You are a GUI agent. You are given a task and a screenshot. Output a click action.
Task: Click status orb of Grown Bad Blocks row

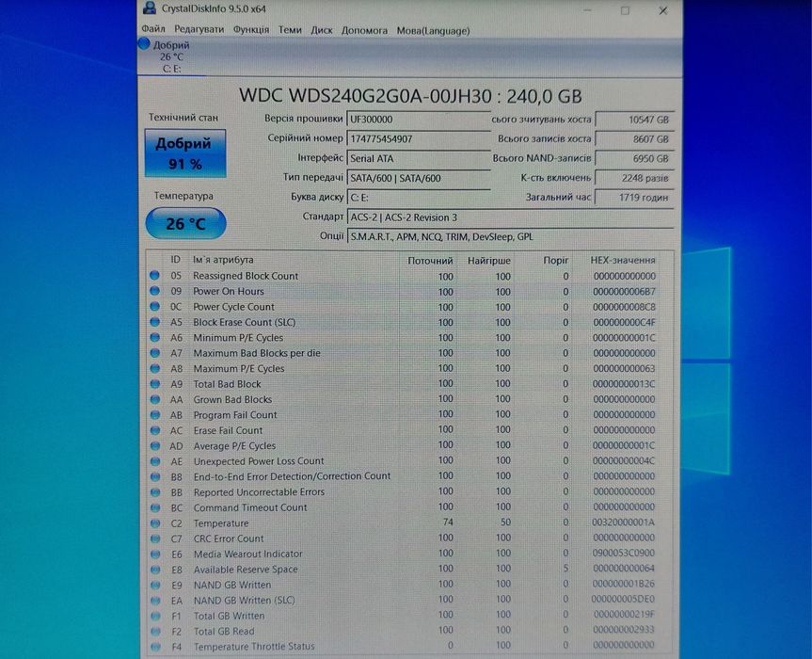pos(154,399)
